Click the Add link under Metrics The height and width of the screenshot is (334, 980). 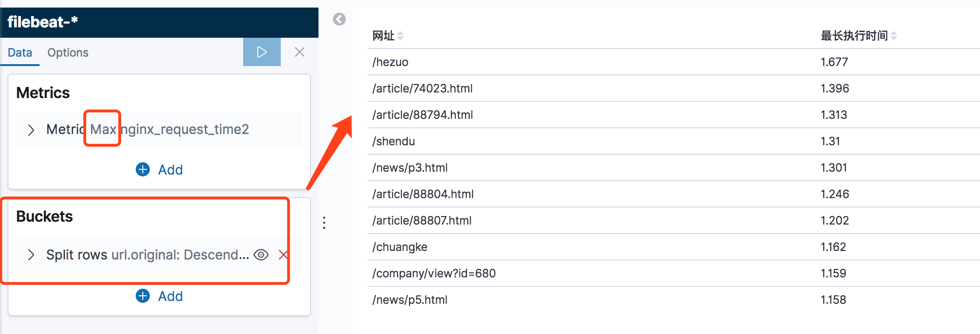pos(170,170)
